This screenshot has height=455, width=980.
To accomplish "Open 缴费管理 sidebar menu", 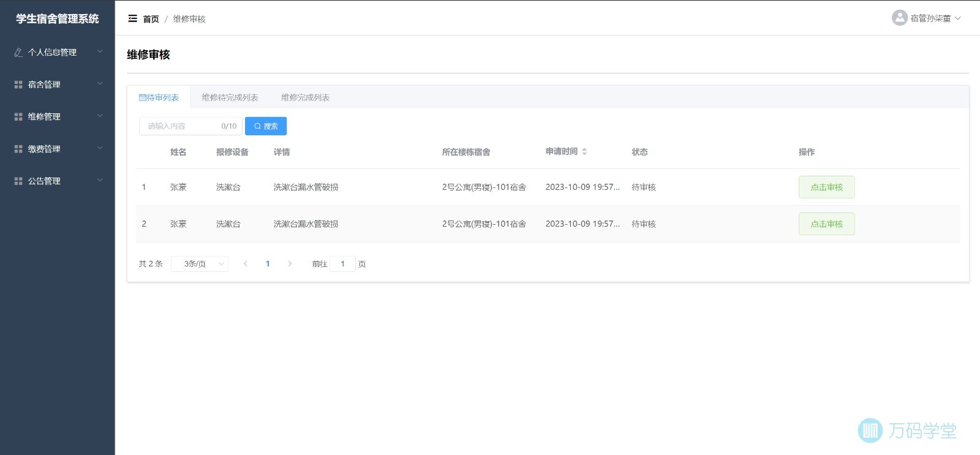I will pos(58,149).
